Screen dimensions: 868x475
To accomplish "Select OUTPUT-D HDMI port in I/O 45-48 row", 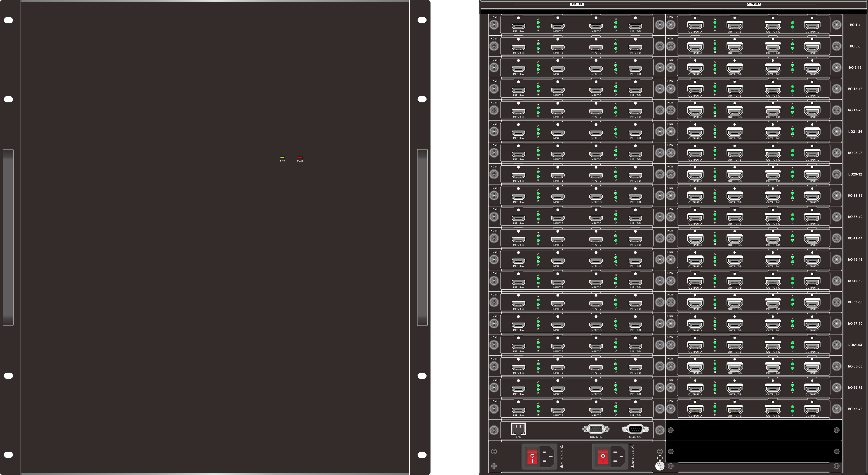I will pyautogui.click(x=812, y=260).
